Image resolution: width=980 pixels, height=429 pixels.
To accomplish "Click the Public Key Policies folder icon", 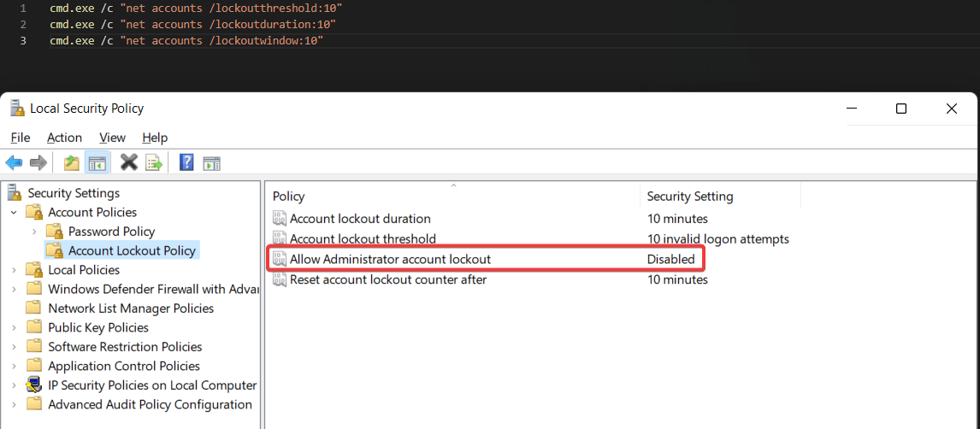I will tap(34, 328).
